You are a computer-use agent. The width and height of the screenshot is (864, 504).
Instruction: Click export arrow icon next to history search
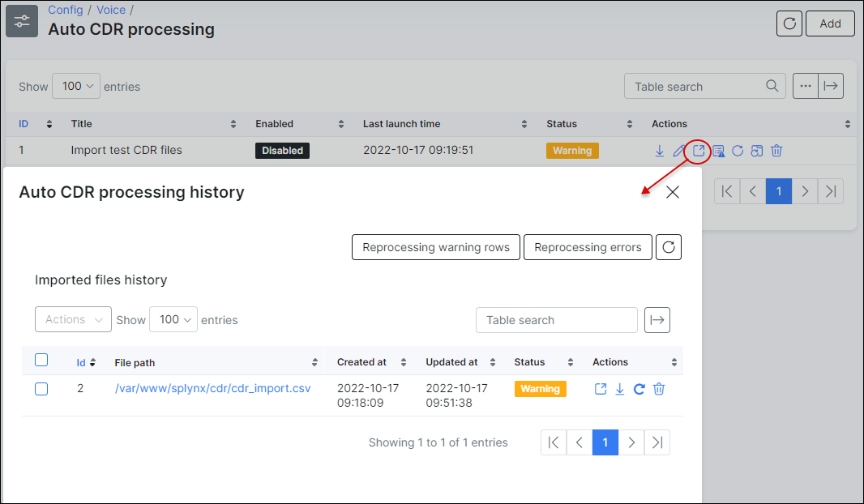pyautogui.click(x=657, y=320)
